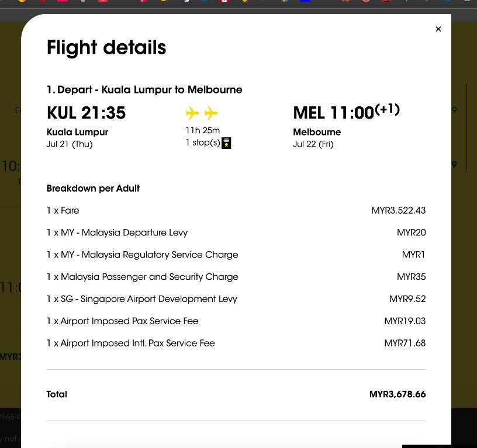Select the KUL 21:35 departure time
The width and height of the screenshot is (477, 448).
[86, 113]
